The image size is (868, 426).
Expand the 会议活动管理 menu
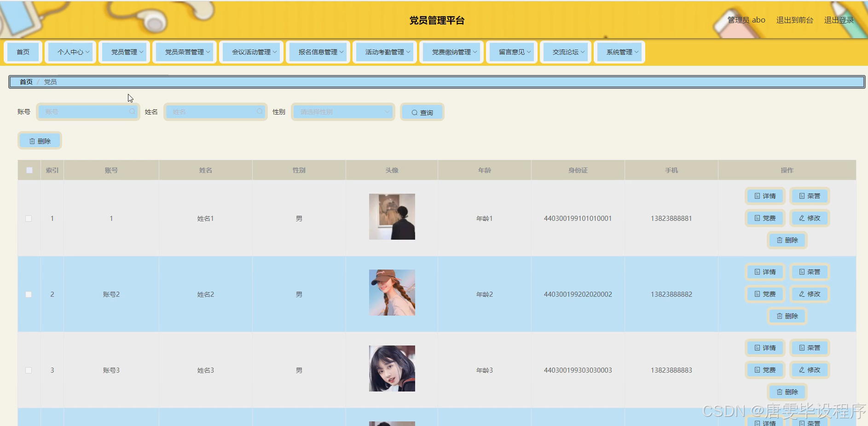click(x=251, y=52)
